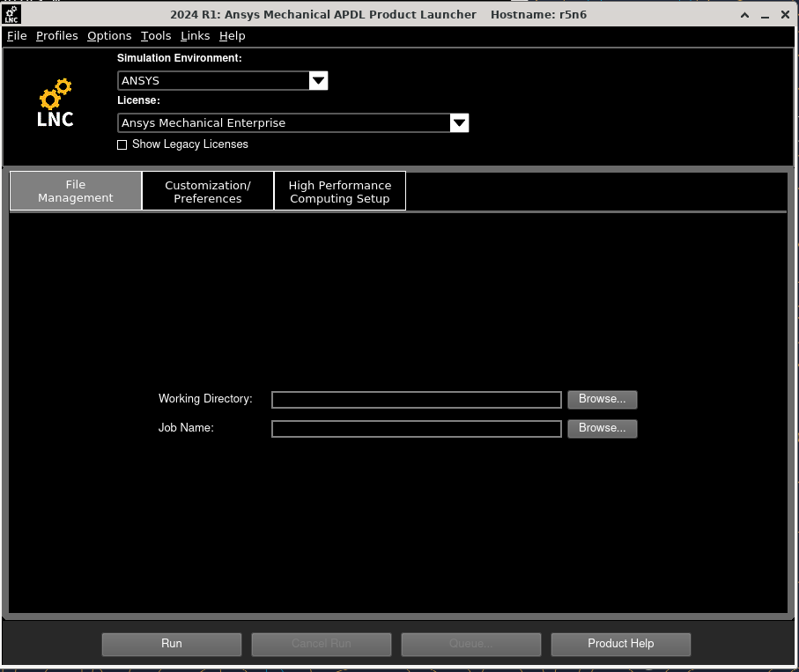
Task: Open the Tools menu
Action: [156, 36]
